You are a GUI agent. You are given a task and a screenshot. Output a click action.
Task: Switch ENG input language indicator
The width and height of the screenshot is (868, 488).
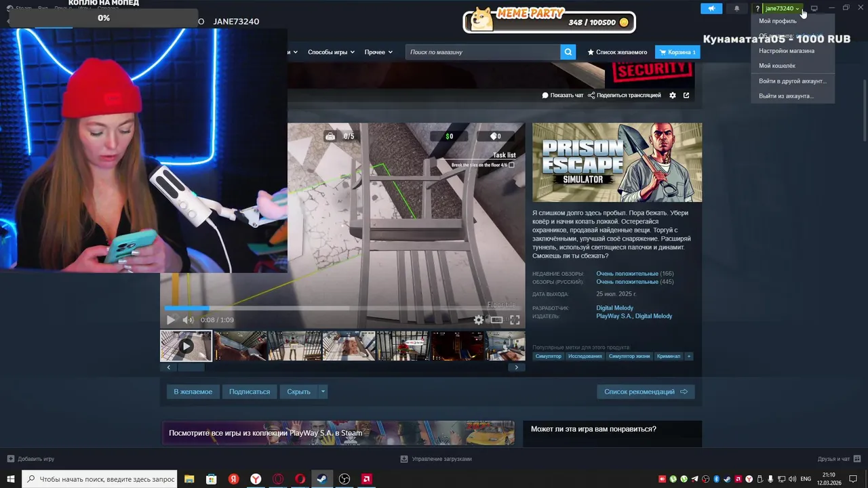pyautogui.click(x=806, y=479)
